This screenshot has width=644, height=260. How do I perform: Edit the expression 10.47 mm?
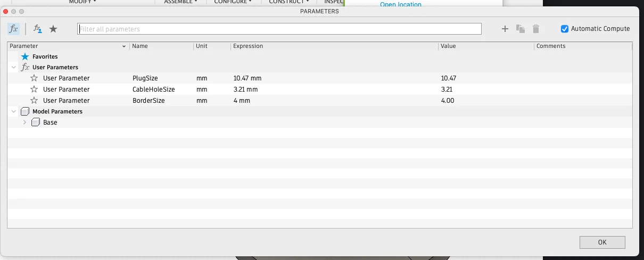pyautogui.click(x=247, y=78)
